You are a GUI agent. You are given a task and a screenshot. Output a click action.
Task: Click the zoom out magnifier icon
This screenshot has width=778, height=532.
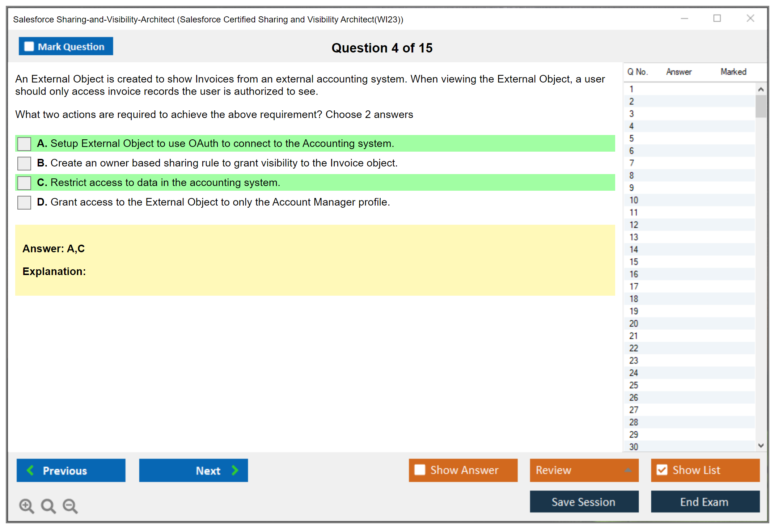[x=70, y=506]
